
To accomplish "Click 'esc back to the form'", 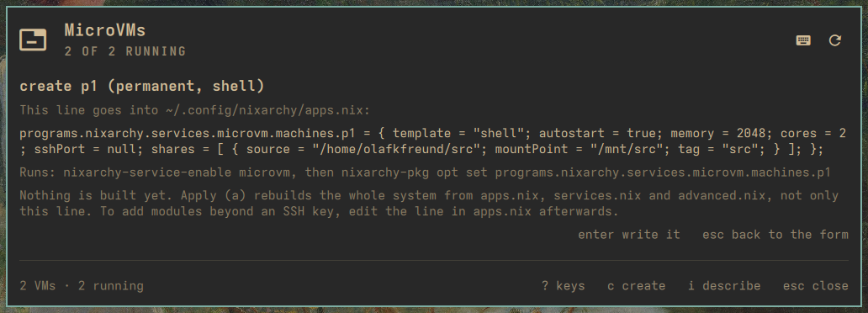I will click(x=775, y=235).
